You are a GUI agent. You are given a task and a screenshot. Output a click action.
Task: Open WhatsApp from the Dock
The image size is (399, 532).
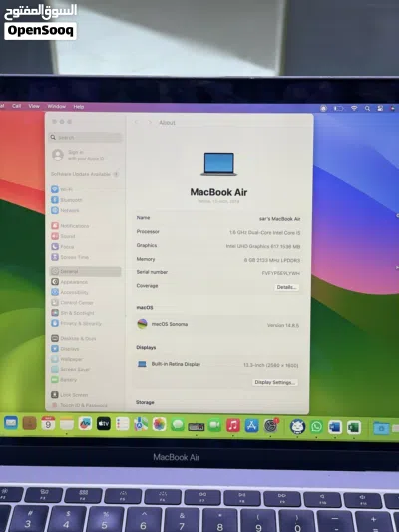click(x=316, y=427)
